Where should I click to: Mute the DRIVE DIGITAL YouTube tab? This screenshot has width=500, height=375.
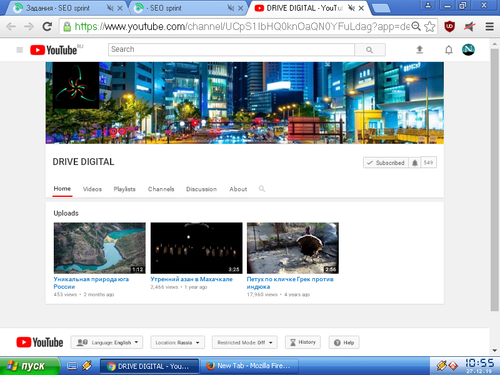(351, 8)
